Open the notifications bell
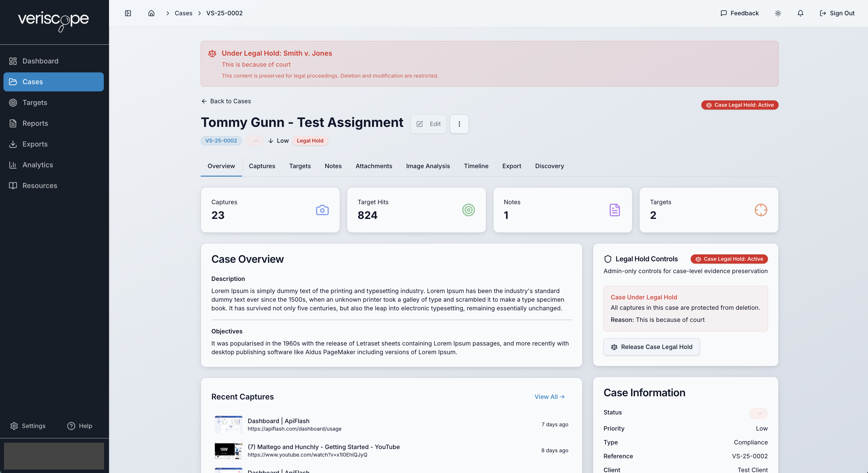The width and height of the screenshot is (868, 473). (800, 13)
